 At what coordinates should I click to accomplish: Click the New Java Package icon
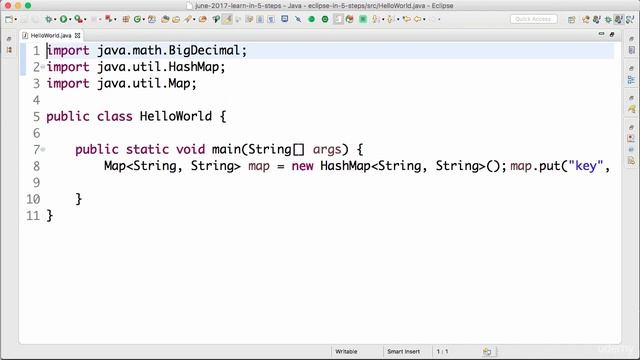[x=126, y=19]
